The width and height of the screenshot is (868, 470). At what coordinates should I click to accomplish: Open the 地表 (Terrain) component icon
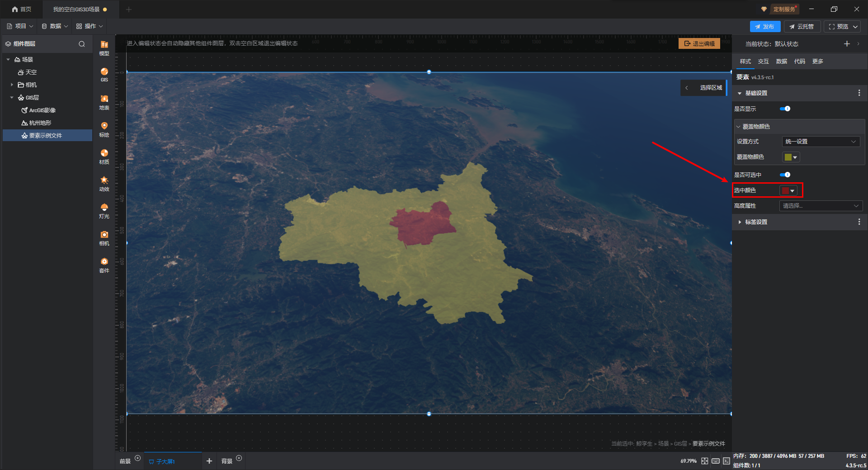[x=104, y=101]
